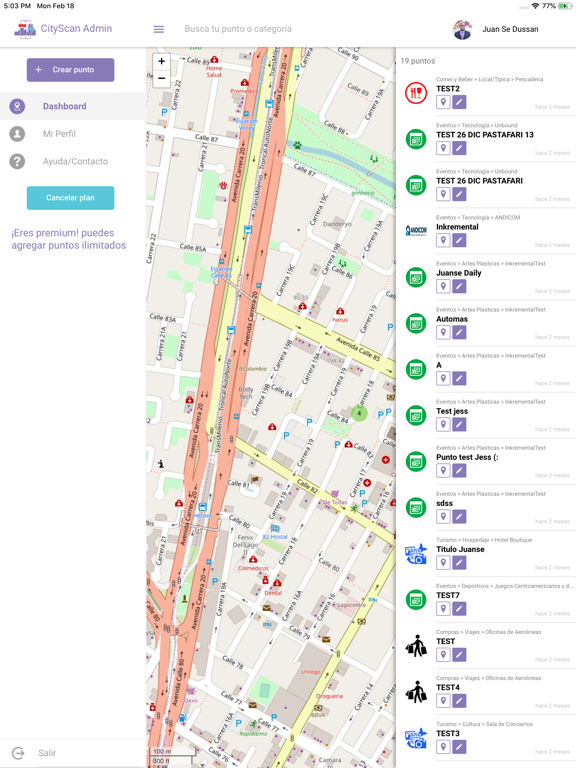Viewport: 576px width, 768px height.
Task: Zoom out on the map
Action: [162, 78]
